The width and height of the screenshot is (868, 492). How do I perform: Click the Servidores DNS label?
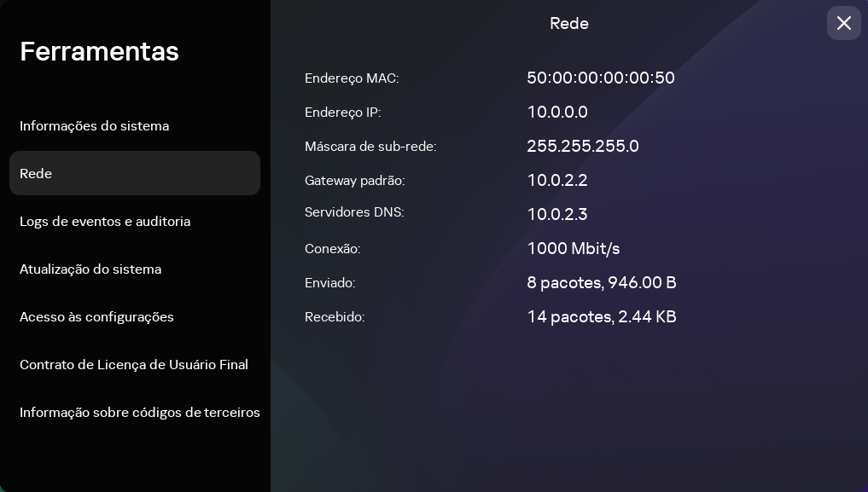point(354,212)
